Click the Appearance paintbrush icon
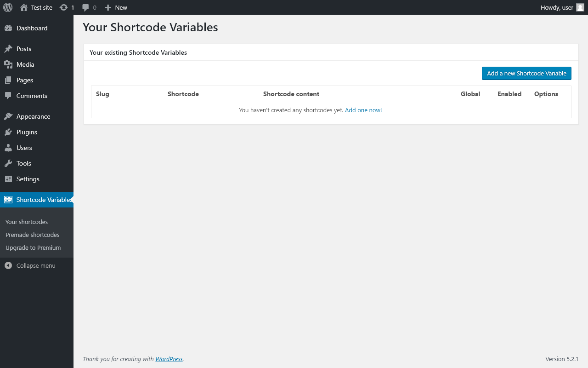Viewport: 588px width, 368px height. pos(8,116)
